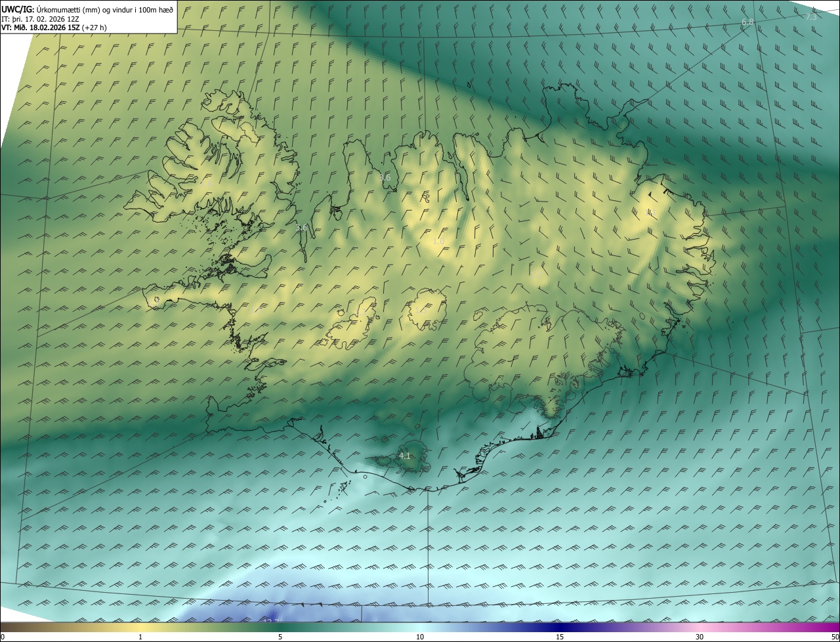The width and height of the screenshot is (840, 642).
Task: Click the '6.8' value label in the northeast sea
Action: pyautogui.click(x=747, y=22)
